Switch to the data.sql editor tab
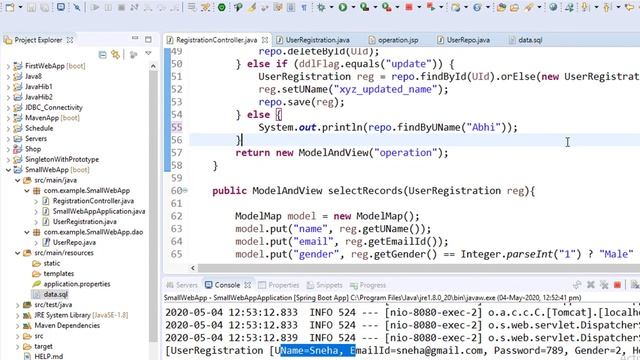The image size is (640, 360). 526,40
